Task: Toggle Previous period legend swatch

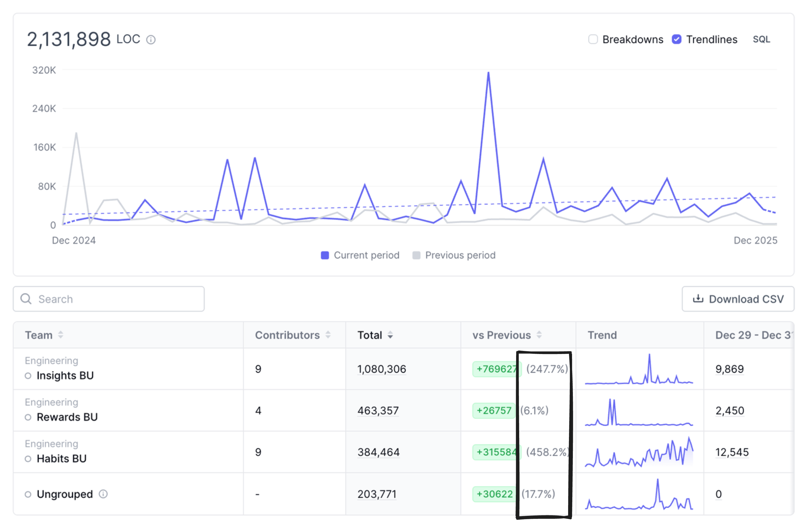Action: [x=416, y=255]
